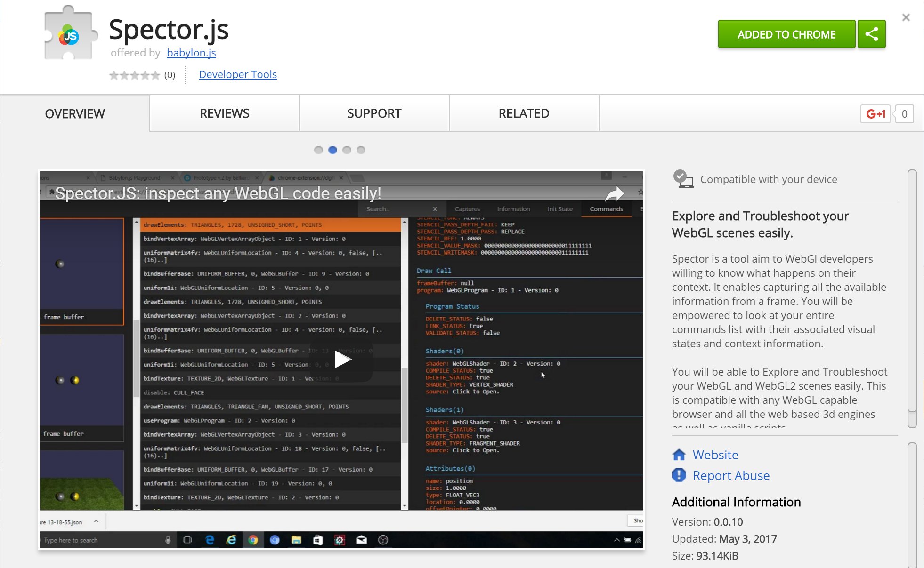This screenshot has width=924, height=568.
Task: Open the REVIEWS tab
Action: [225, 113]
